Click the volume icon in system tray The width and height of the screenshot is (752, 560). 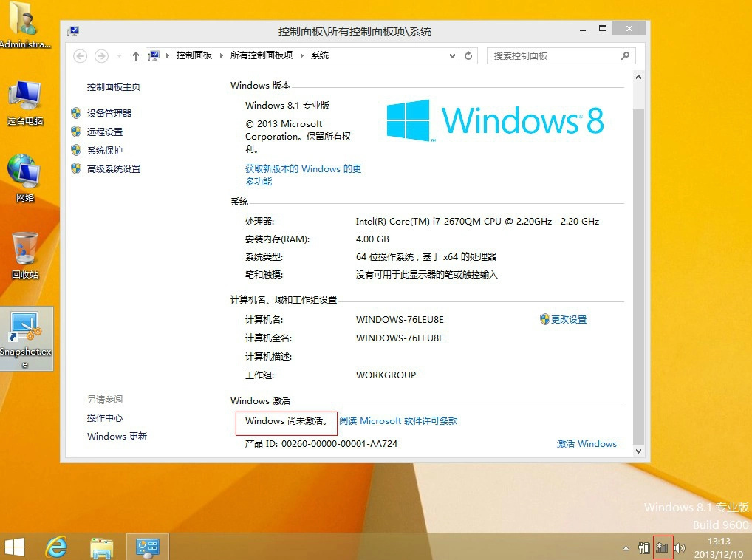click(679, 547)
